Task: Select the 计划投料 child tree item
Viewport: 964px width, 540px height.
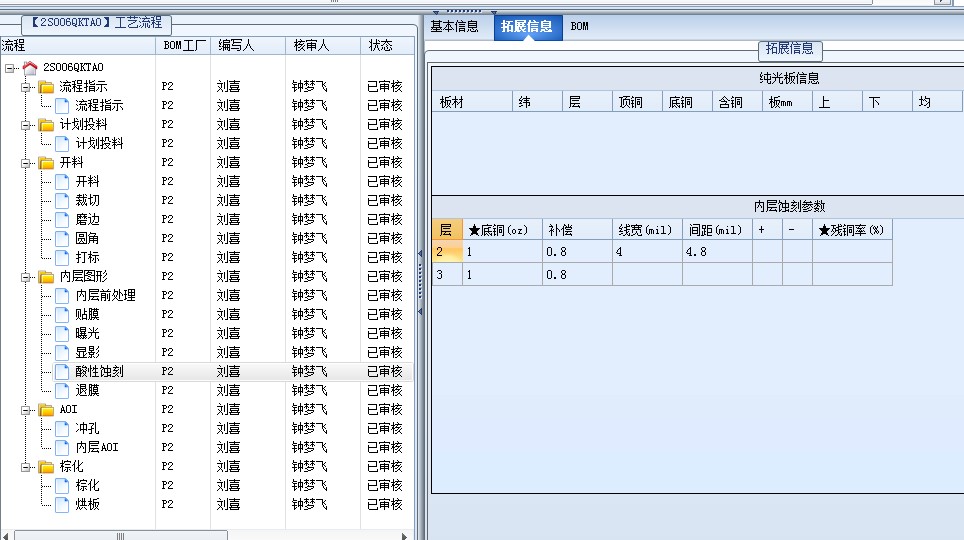Action: click(x=100, y=143)
